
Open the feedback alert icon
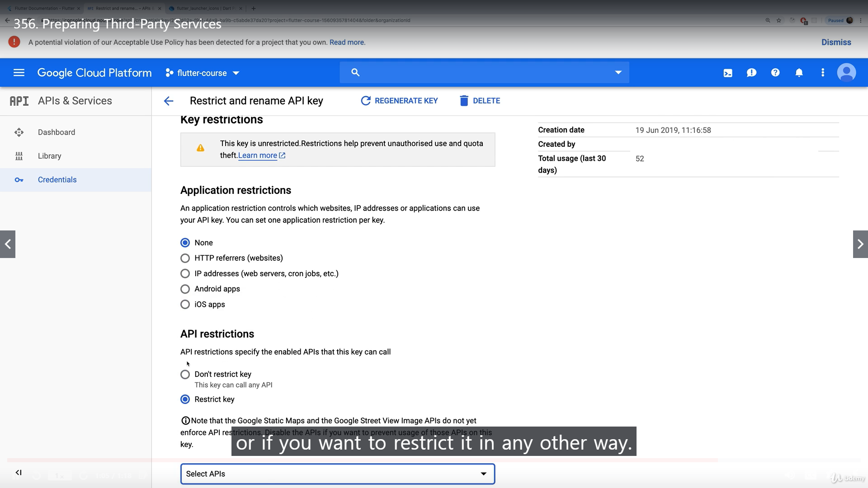coord(751,73)
